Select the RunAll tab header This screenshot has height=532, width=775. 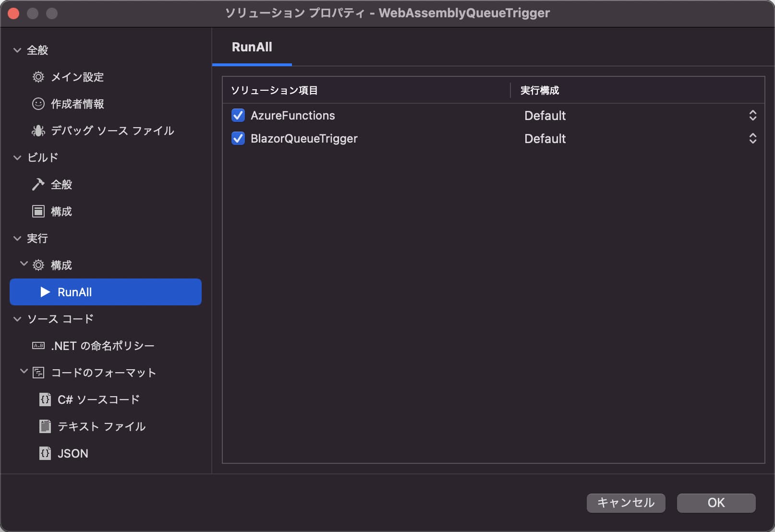[x=252, y=47]
